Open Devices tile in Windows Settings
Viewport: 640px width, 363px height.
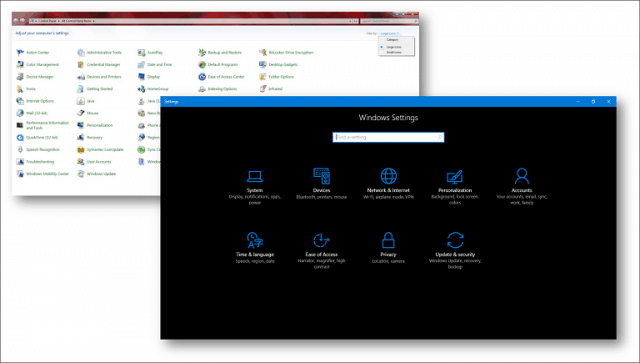(321, 184)
